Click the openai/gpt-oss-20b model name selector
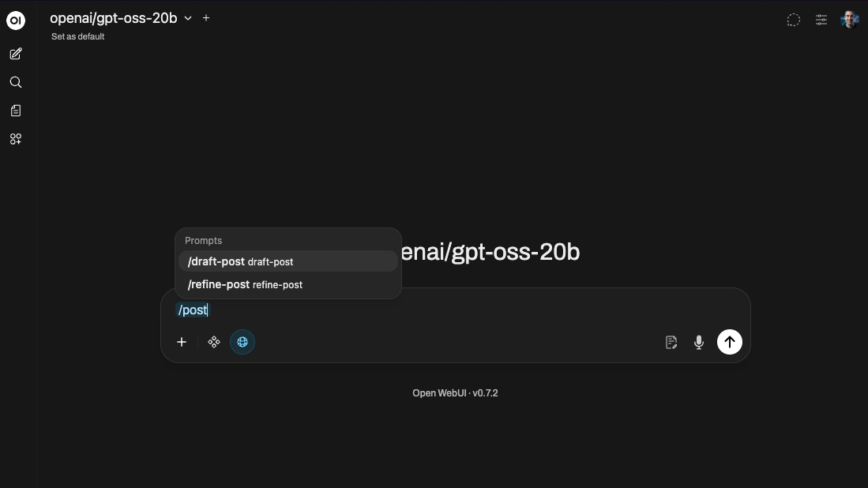This screenshot has height=488, width=868. (x=114, y=18)
